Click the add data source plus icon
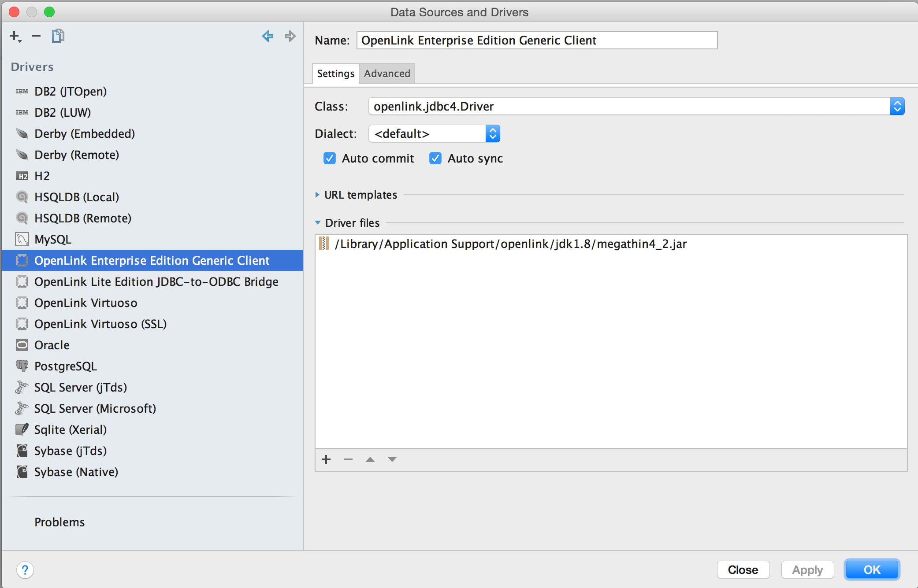The image size is (918, 588). [x=15, y=36]
